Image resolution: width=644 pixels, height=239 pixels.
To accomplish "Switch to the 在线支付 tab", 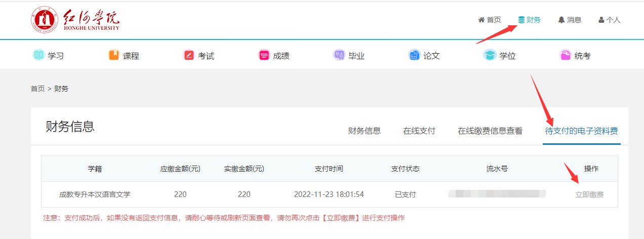I will [x=419, y=131].
